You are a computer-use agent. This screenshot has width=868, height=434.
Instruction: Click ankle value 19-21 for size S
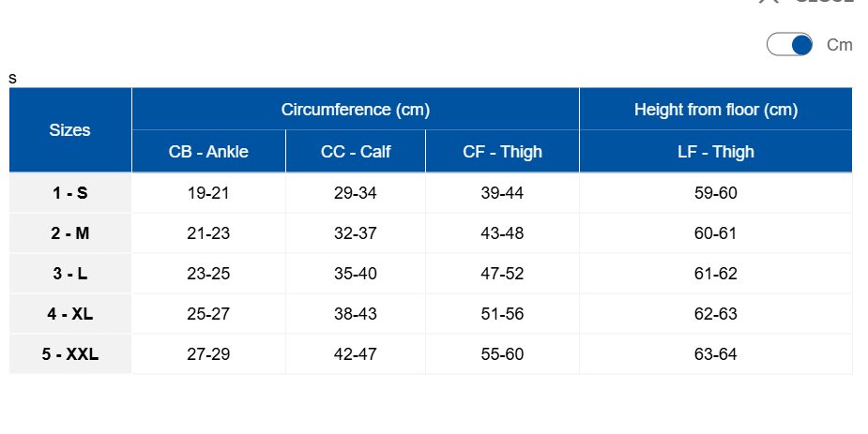click(208, 193)
